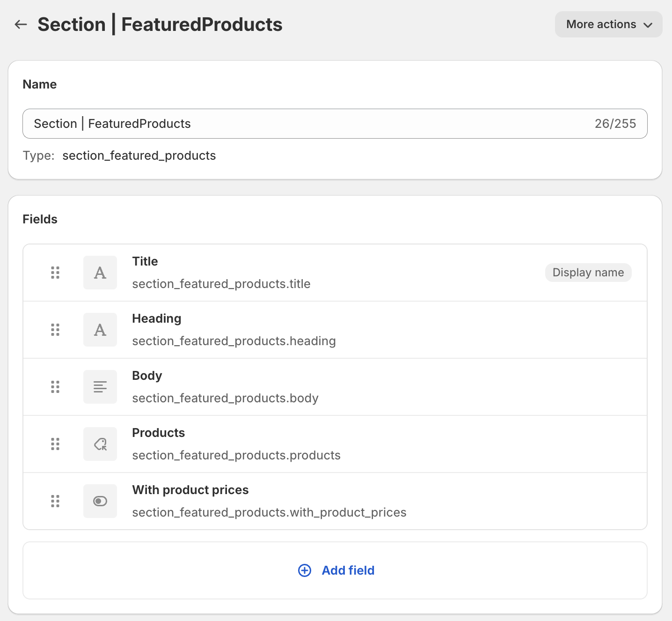Select the multi-line text icon for Body
The image size is (672, 621).
100,386
